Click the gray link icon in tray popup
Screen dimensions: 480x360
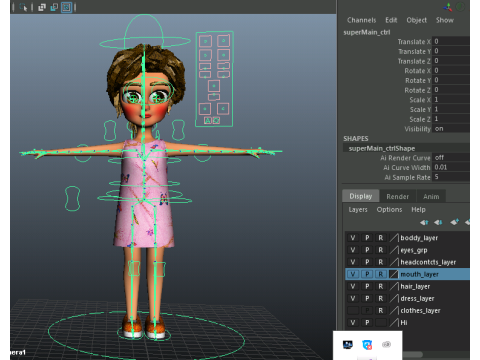(x=386, y=344)
